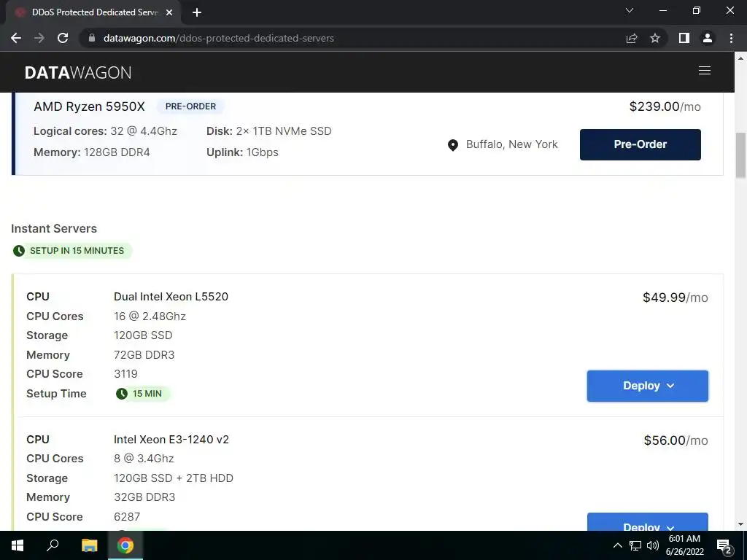This screenshot has width=747, height=560.
Task: Select the $49.99/mo price text
Action: [675, 297]
